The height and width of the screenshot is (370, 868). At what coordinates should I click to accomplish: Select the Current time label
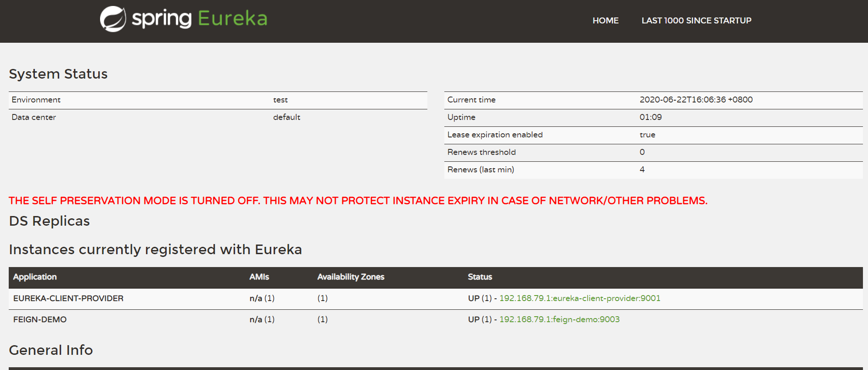[471, 100]
